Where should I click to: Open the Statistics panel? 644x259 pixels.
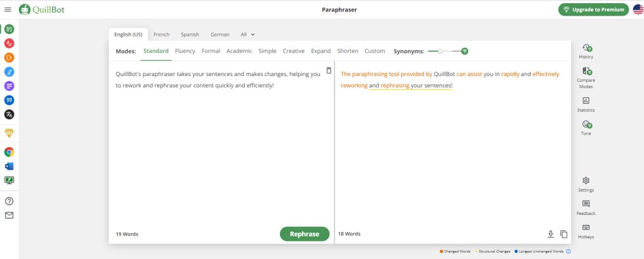(x=586, y=104)
